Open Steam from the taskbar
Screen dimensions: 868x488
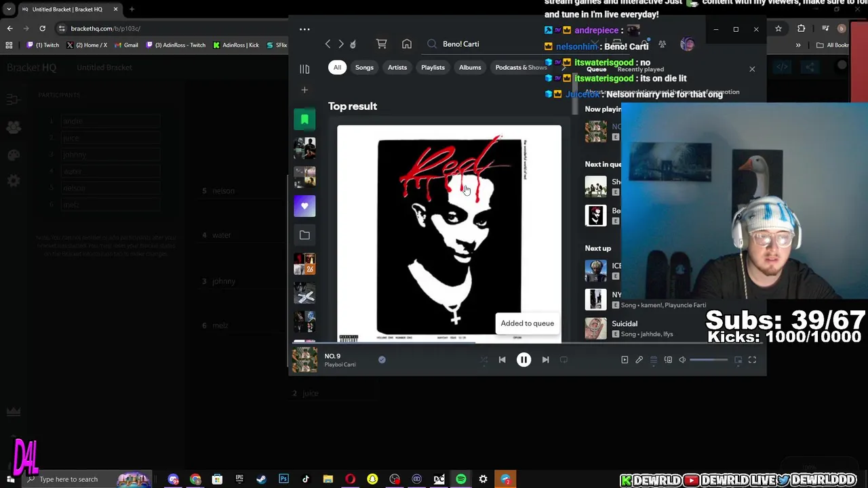click(x=262, y=479)
